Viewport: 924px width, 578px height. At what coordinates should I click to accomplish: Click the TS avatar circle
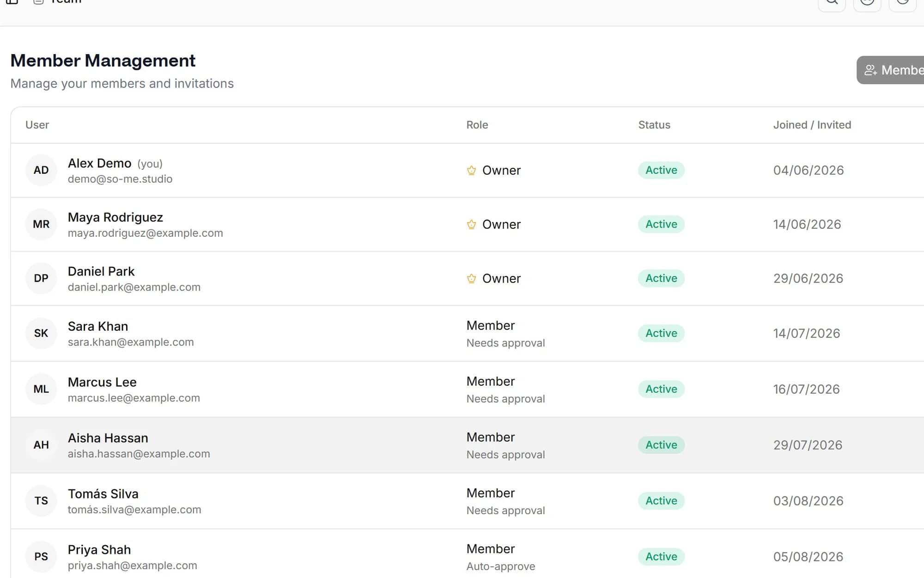(x=41, y=501)
